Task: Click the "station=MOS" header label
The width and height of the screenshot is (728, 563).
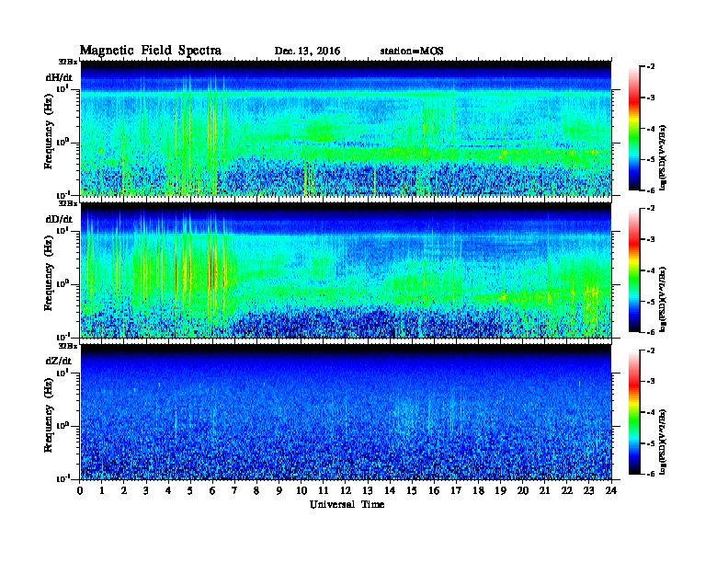Action: coord(412,52)
